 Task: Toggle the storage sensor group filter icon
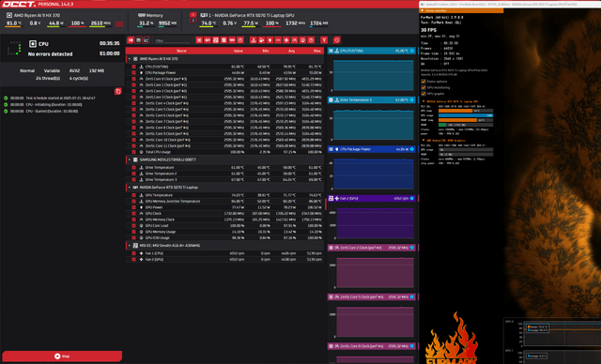(x=223, y=40)
